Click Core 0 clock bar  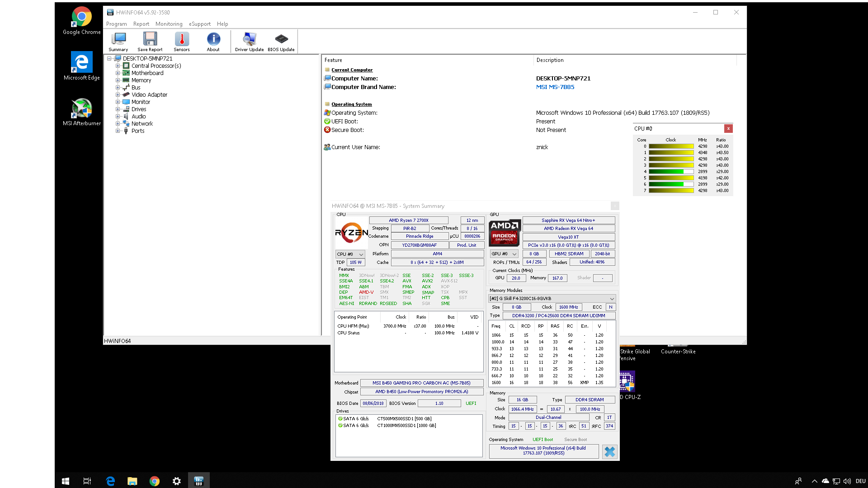(x=671, y=146)
